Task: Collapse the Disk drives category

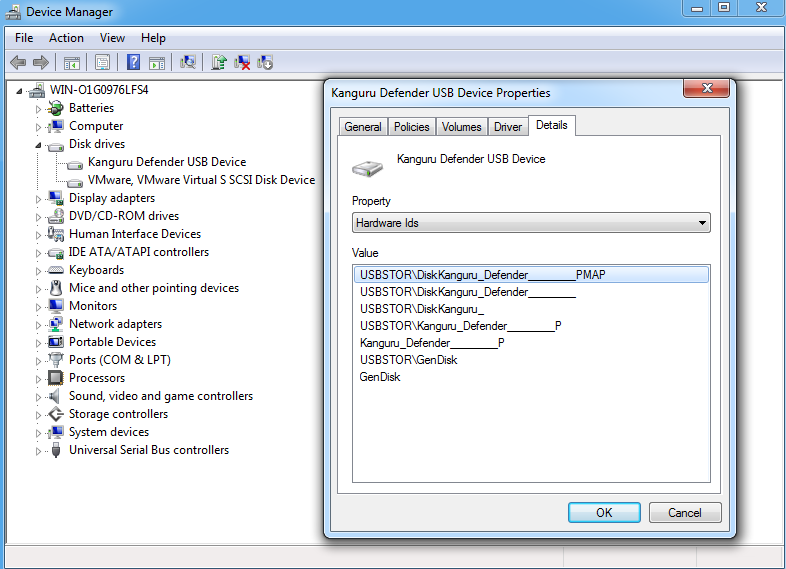Action: [x=39, y=145]
